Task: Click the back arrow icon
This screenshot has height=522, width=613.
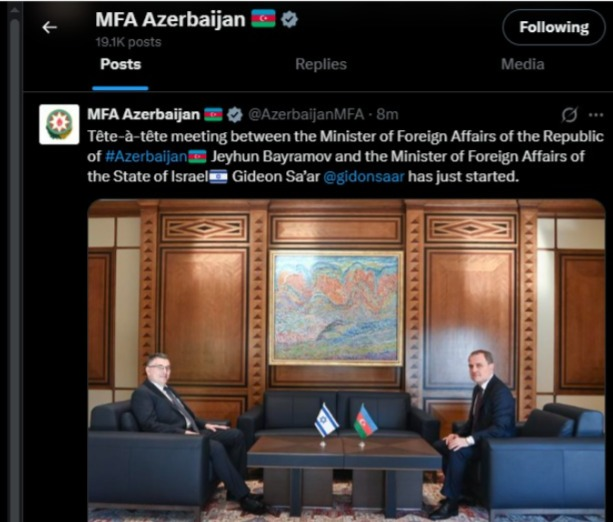Action: click(x=50, y=27)
